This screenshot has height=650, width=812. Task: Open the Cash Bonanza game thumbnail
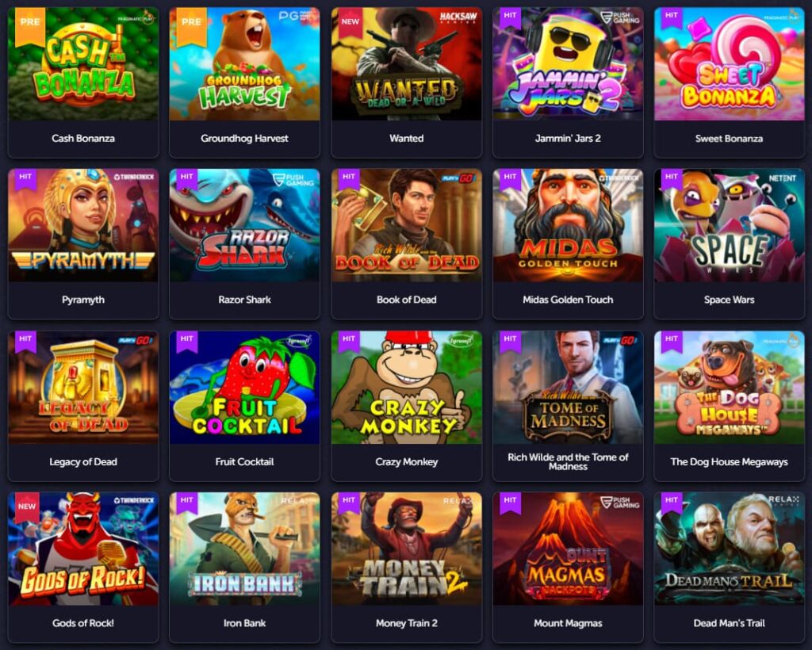click(x=83, y=64)
